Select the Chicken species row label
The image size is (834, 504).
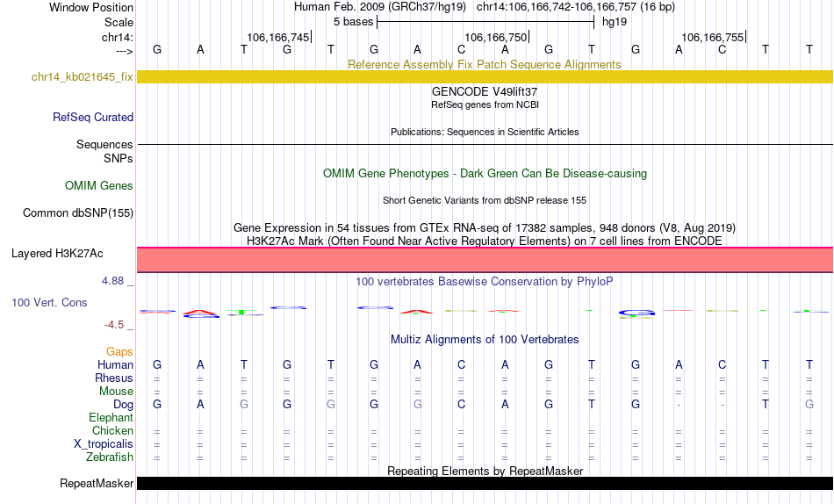(112, 430)
